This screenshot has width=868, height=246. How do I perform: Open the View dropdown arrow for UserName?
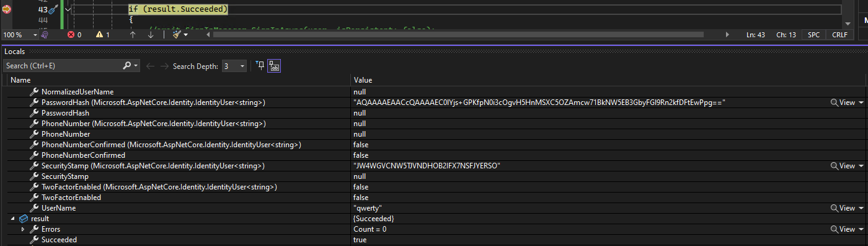[x=862, y=208]
